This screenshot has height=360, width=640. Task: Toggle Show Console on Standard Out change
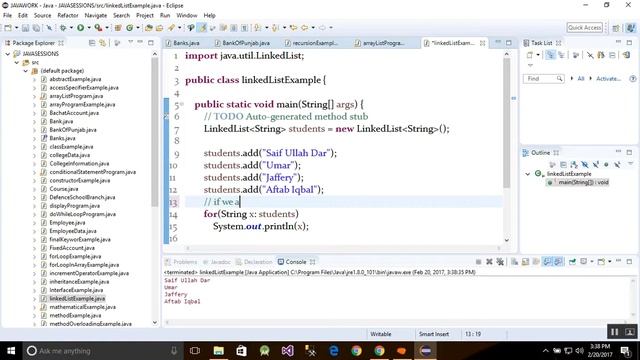point(547,262)
